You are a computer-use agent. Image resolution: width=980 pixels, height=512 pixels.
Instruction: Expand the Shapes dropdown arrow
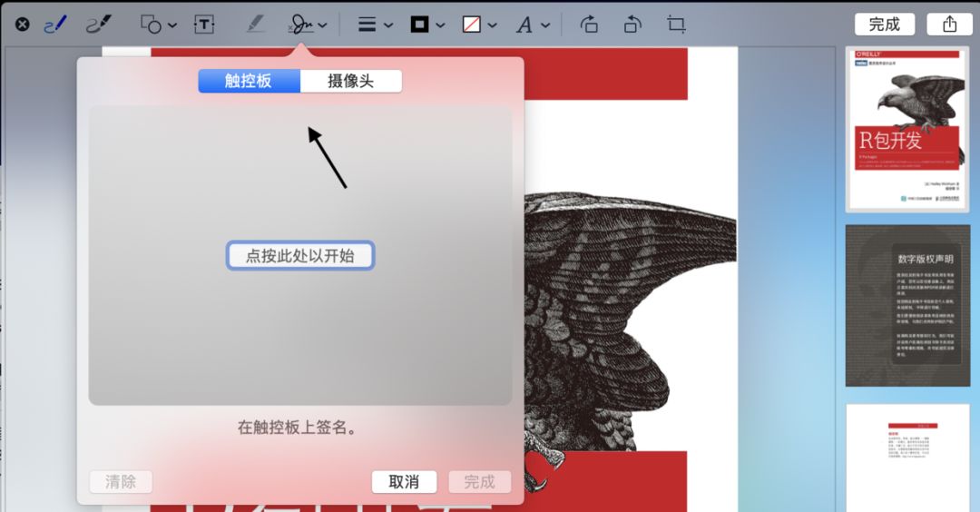pyautogui.click(x=172, y=25)
